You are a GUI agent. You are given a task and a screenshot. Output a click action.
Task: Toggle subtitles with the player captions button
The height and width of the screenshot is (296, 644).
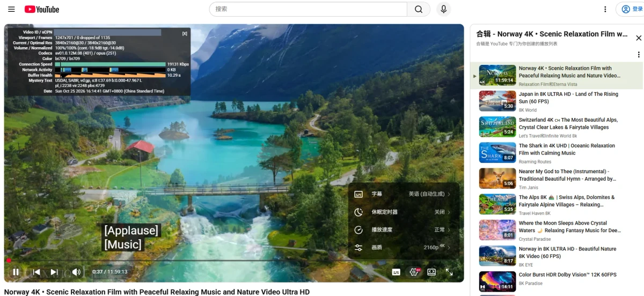396,272
